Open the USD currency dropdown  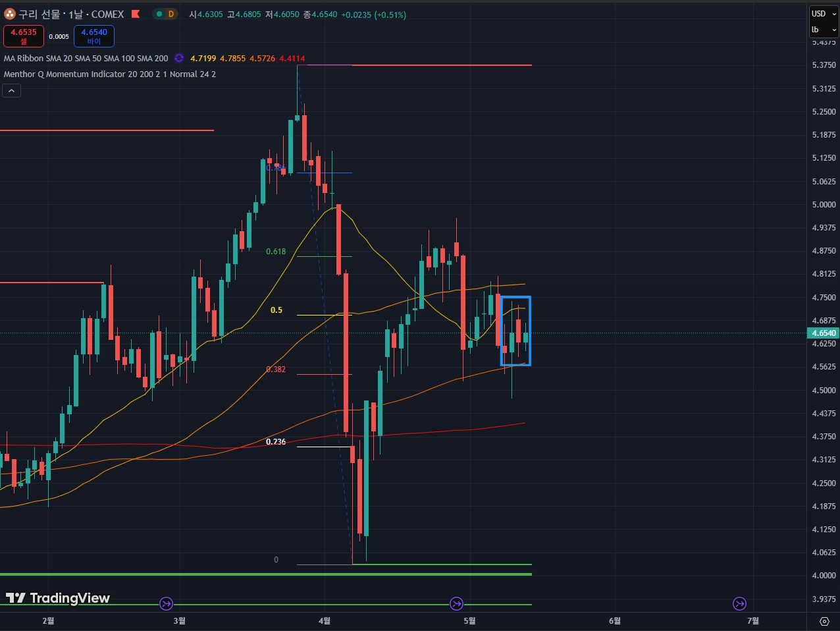click(x=823, y=13)
